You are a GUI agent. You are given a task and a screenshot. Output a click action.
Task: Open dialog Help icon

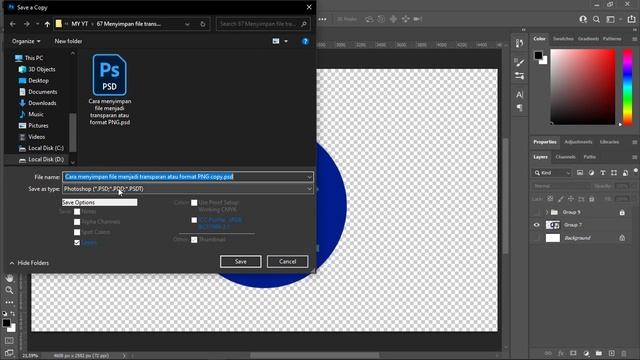tap(305, 41)
